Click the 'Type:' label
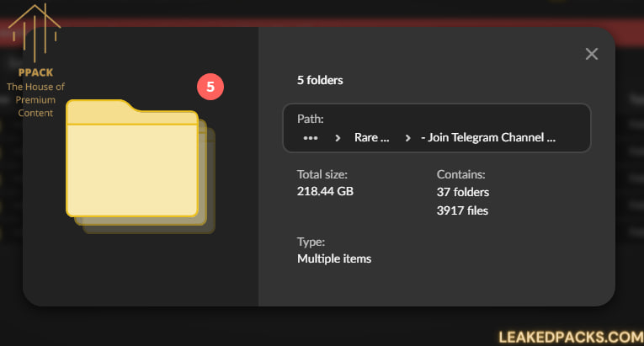Image resolution: width=644 pixels, height=346 pixels. [311, 241]
